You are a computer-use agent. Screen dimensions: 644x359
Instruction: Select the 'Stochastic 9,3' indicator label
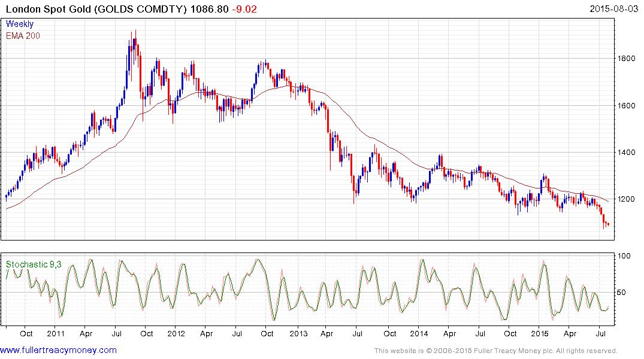tap(34, 264)
